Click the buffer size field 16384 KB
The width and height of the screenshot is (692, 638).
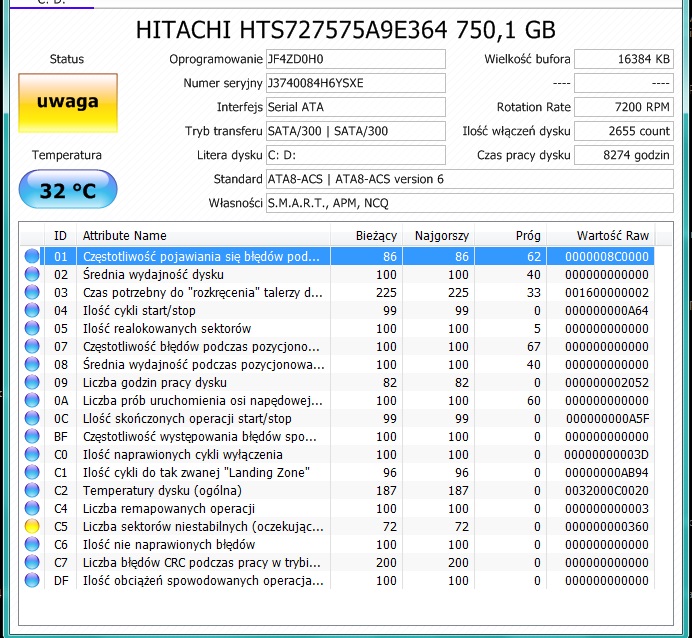pos(624,59)
